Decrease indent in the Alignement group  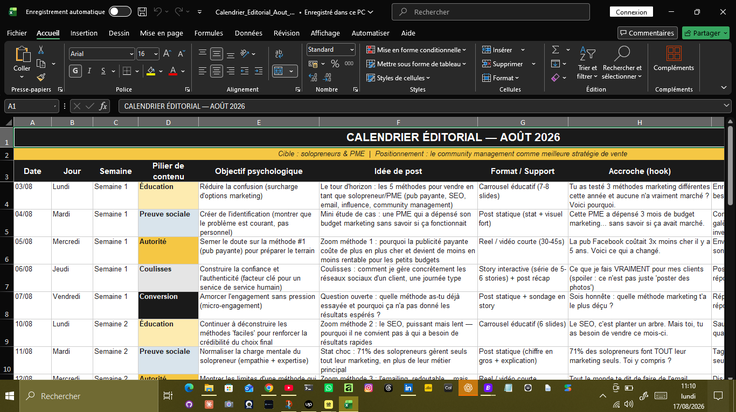(x=245, y=71)
